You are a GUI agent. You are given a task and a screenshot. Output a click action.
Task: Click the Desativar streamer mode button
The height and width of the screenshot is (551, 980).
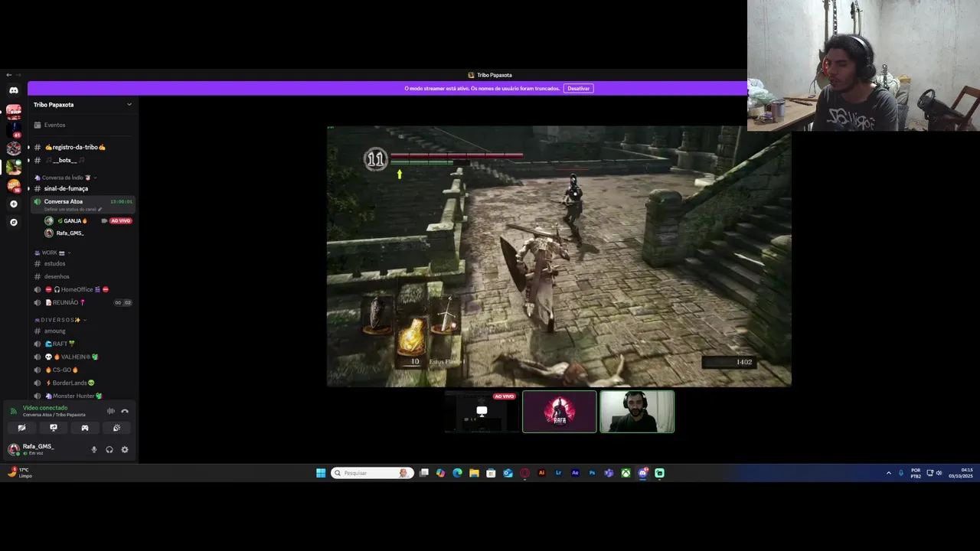579,88
